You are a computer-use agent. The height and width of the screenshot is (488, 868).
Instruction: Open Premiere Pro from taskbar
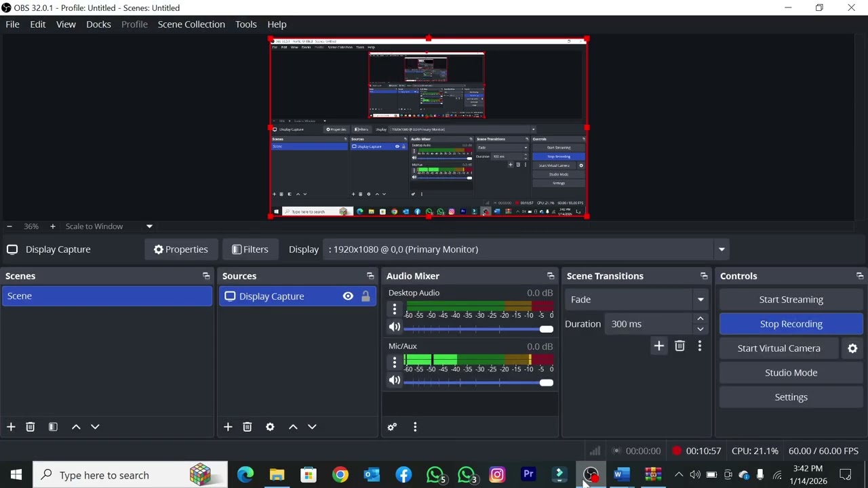[528, 475]
